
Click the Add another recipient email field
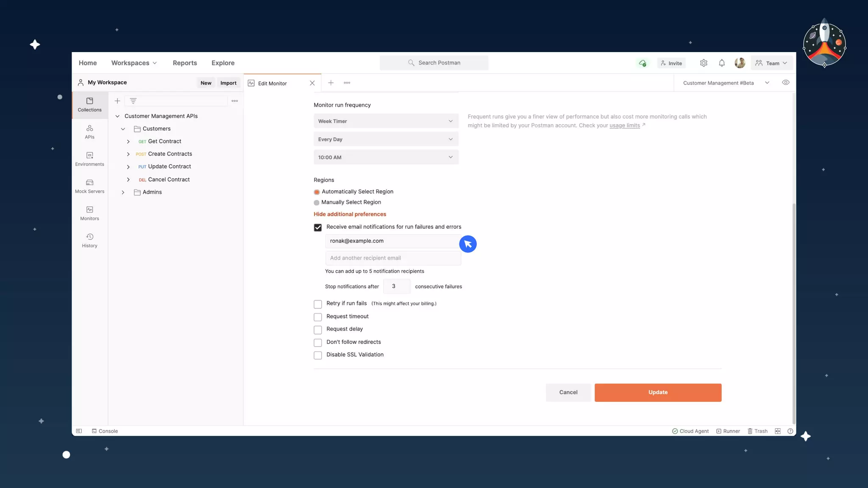pos(392,258)
